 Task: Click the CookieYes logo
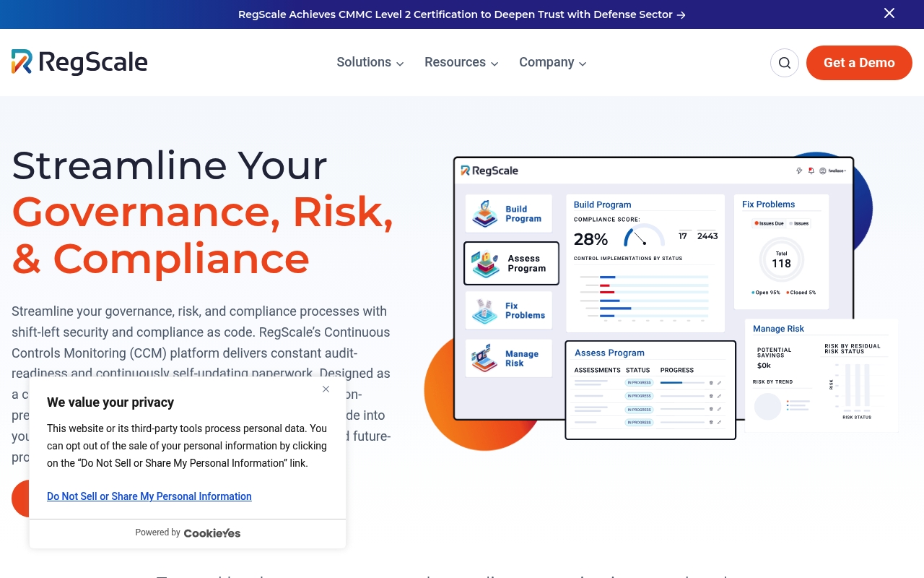point(212,533)
